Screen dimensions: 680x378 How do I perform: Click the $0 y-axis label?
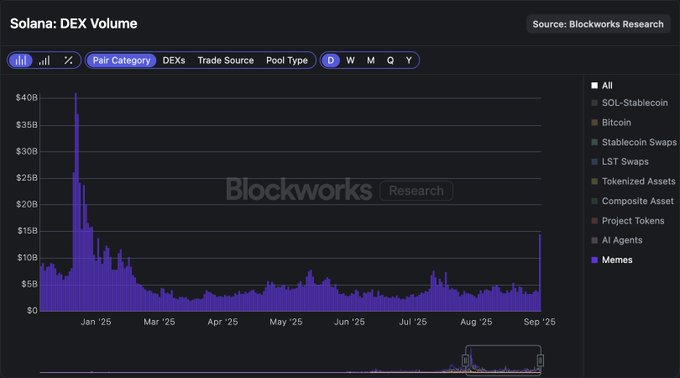pyautogui.click(x=32, y=310)
